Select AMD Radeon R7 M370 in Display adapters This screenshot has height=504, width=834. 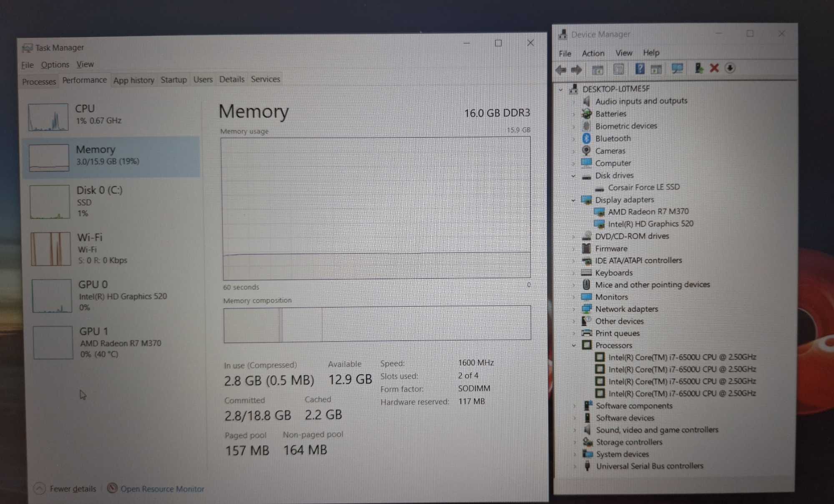tap(648, 211)
